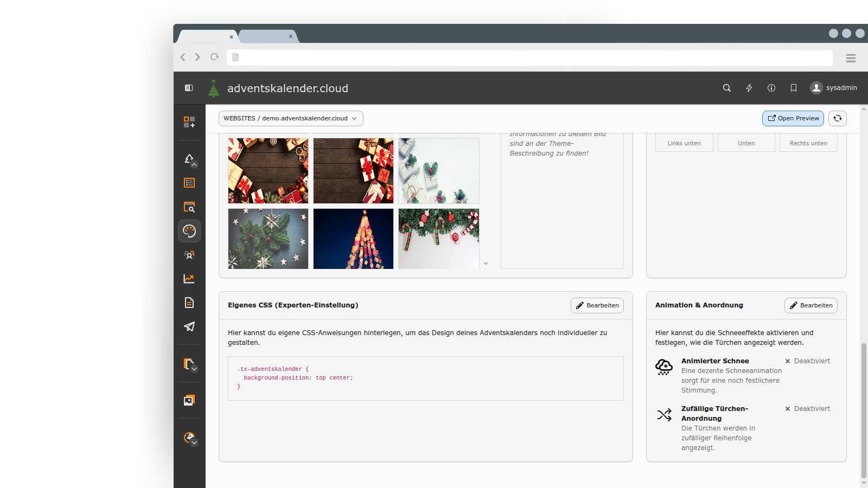The image size is (868, 488).
Task: Open the WEBSITES / demo.adventskalender.cloud dropdown
Action: click(x=291, y=118)
